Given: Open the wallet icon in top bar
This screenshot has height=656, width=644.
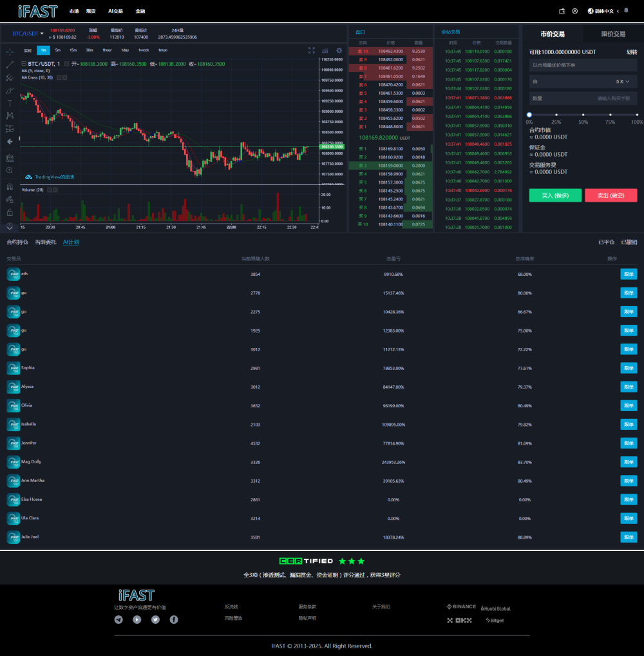Looking at the screenshot, I should point(562,11).
